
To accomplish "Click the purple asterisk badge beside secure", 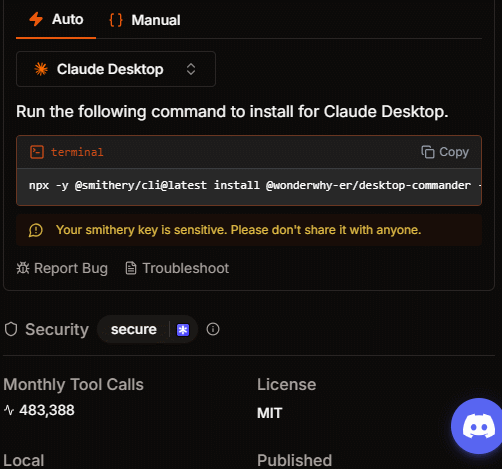I will 183,330.
